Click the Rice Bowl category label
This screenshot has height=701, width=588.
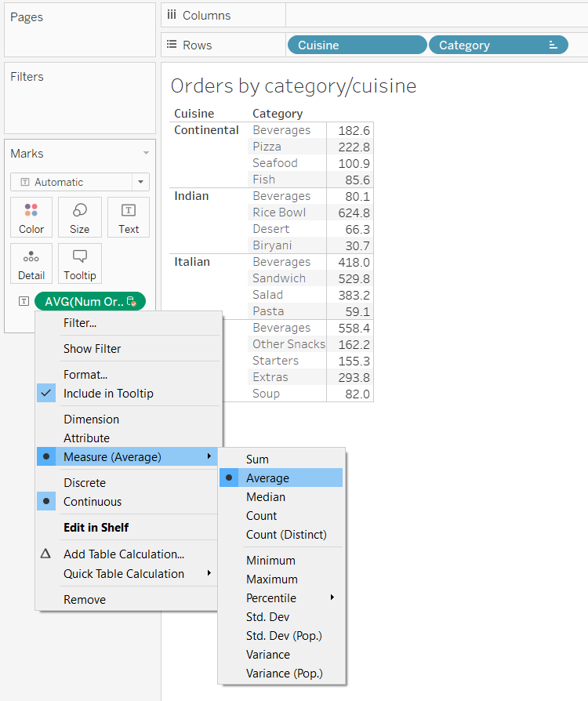click(x=279, y=212)
